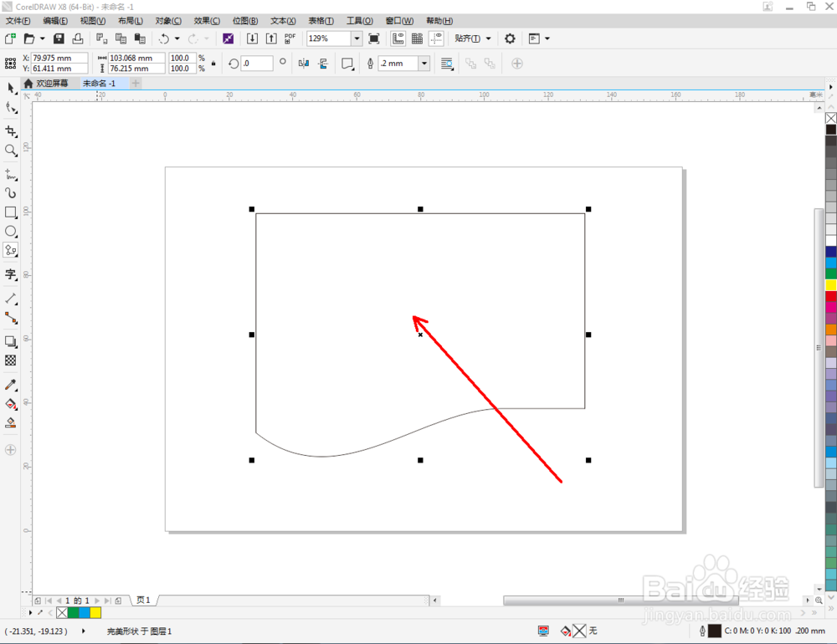Toggle full-screen preview icon
837x644 pixels.
click(x=374, y=38)
